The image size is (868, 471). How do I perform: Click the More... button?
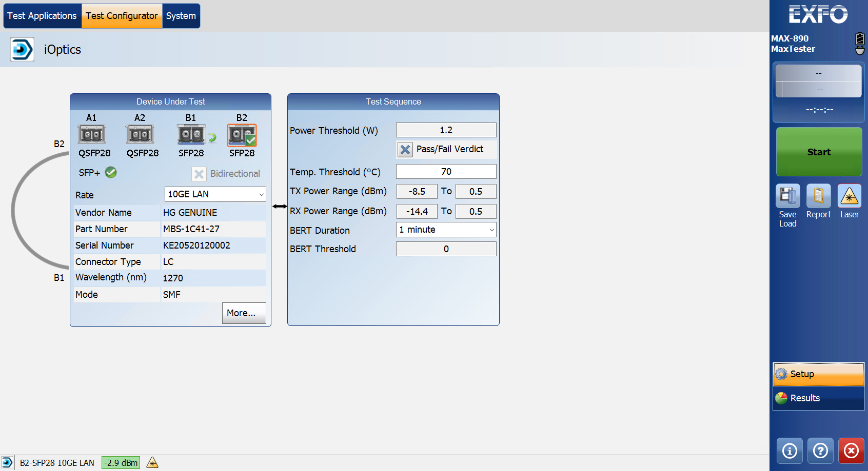(x=244, y=313)
